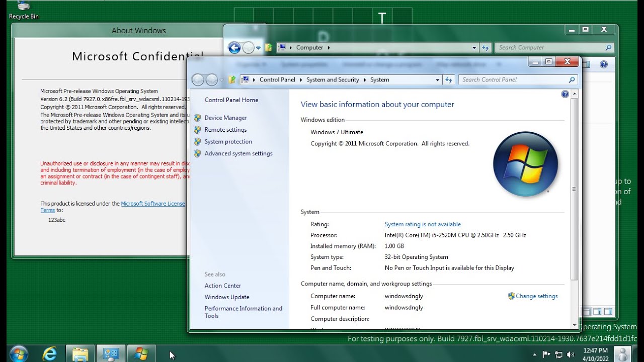Open help in the System window
This screenshot has height=362, width=644.
565,94
